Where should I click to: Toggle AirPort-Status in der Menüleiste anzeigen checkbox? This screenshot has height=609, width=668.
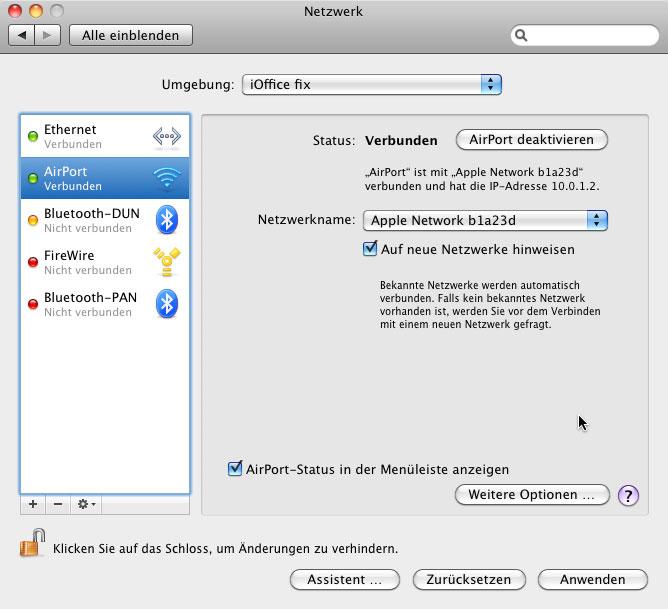[x=235, y=468]
